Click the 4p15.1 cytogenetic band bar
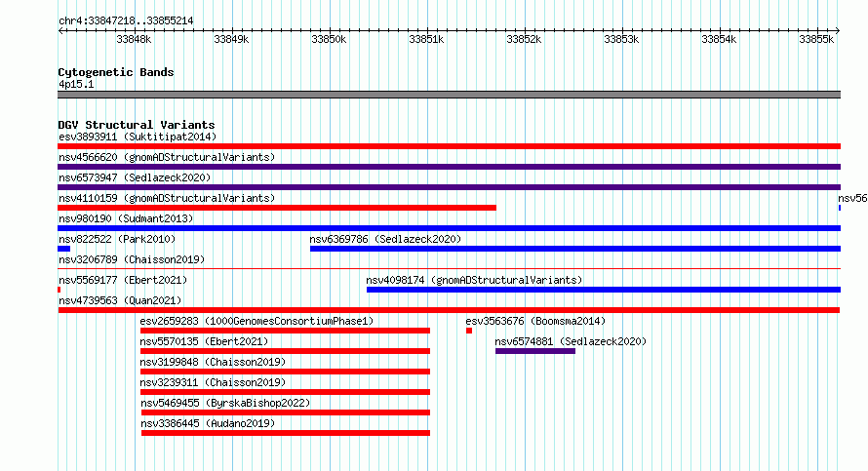Viewport: 868px width, 471px height. [x=449, y=95]
